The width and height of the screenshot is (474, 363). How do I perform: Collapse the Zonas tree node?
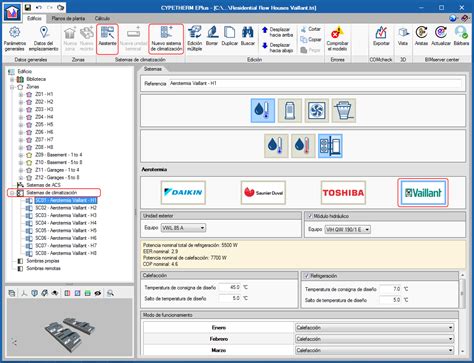click(x=12, y=87)
